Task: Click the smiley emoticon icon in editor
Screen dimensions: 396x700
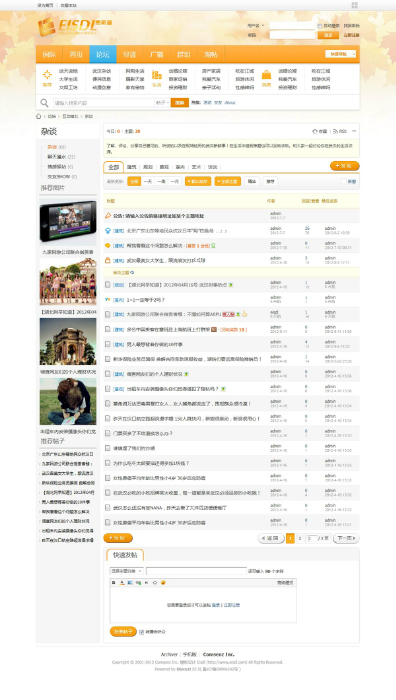Action: click(163, 583)
